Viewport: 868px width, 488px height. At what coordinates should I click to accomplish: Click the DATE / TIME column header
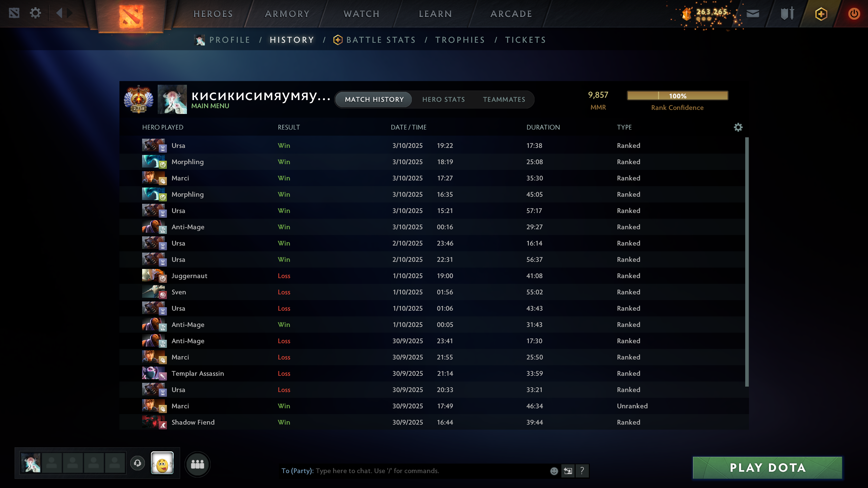coord(409,127)
